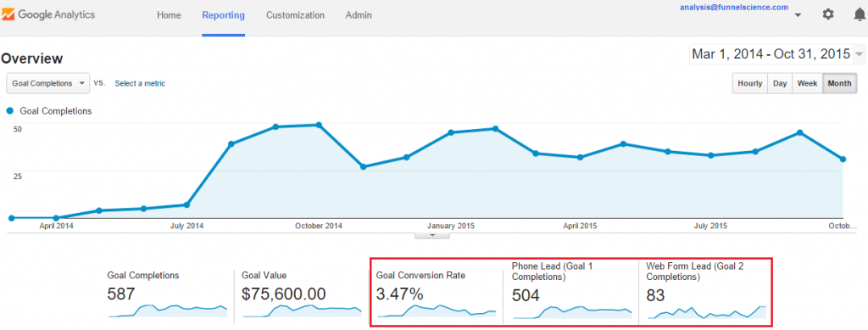Click the Goal Completions sparkline chart
This screenshot has height=330, width=868.
click(x=168, y=310)
